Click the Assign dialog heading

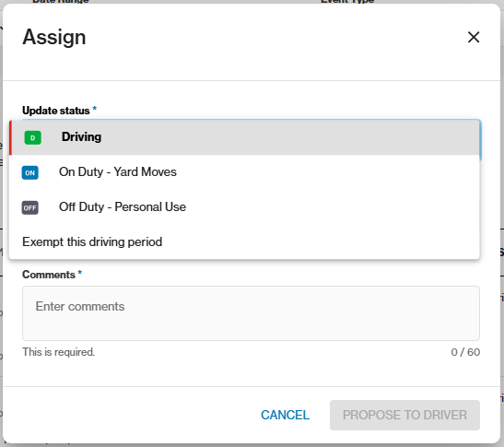[54, 37]
